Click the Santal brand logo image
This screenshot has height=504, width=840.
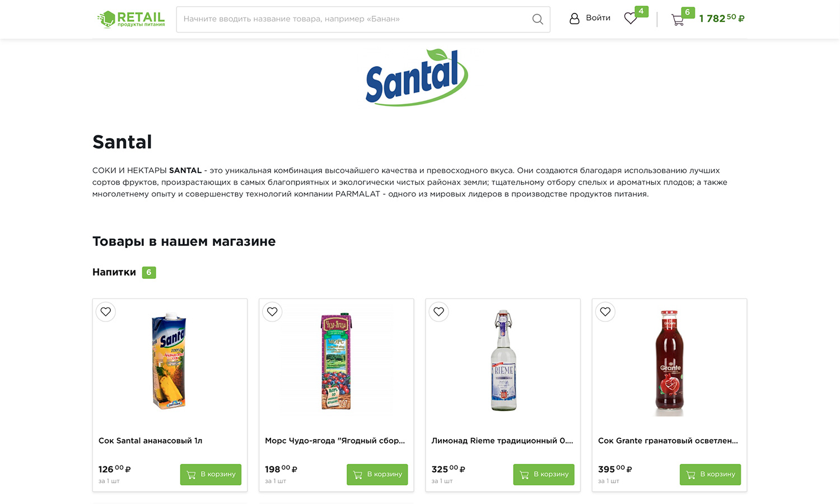tap(417, 77)
